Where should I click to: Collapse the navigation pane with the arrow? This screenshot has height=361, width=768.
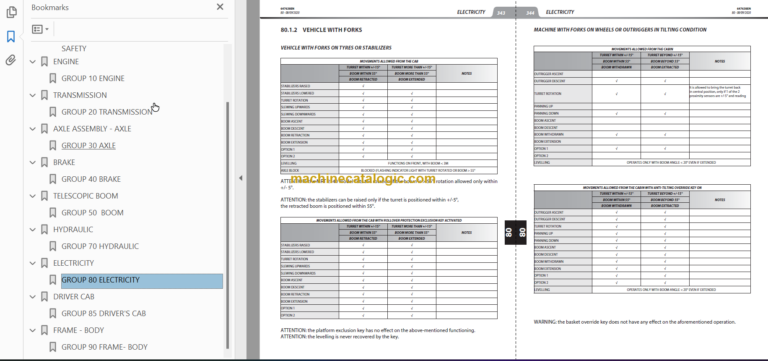[240, 178]
